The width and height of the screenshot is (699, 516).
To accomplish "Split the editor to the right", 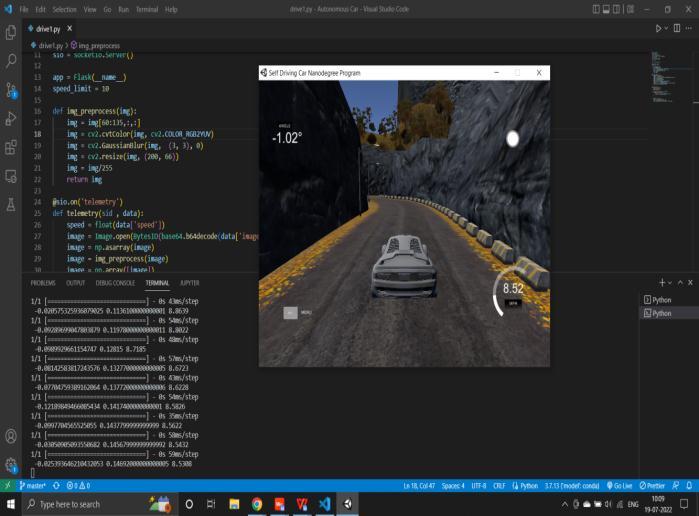I will click(677, 28).
